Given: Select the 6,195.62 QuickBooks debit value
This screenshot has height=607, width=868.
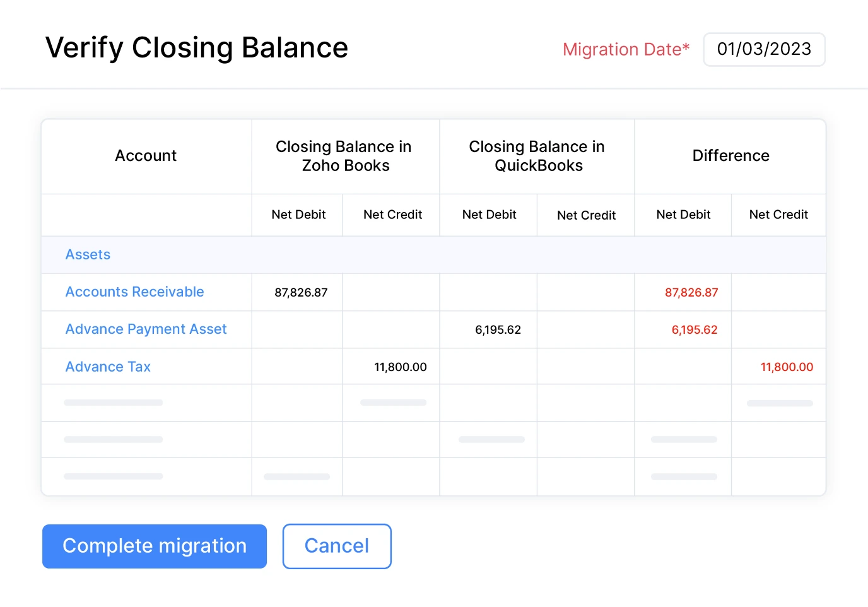Looking at the screenshot, I should (498, 329).
